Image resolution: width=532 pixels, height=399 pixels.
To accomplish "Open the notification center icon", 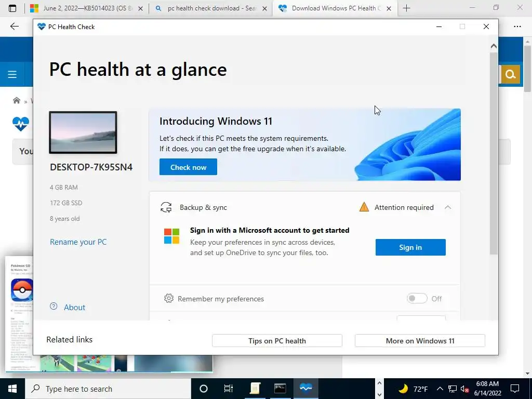I will (515, 389).
